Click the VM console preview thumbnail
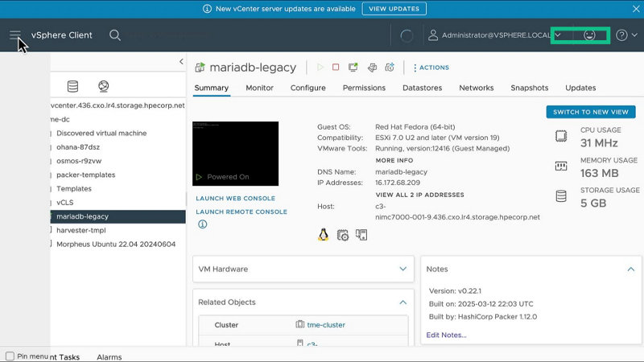 pyautogui.click(x=235, y=154)
